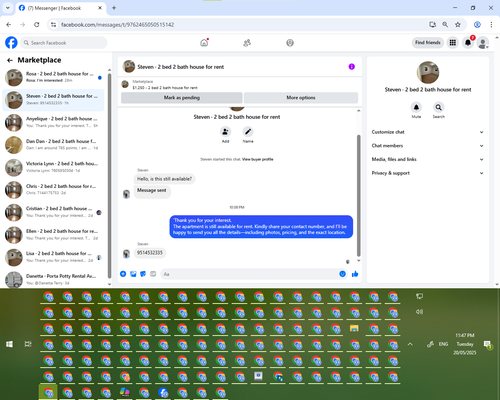Open the taskbar clock showing 11:47 PM
This screenshot has width=500, height=400.
point(465,344)
